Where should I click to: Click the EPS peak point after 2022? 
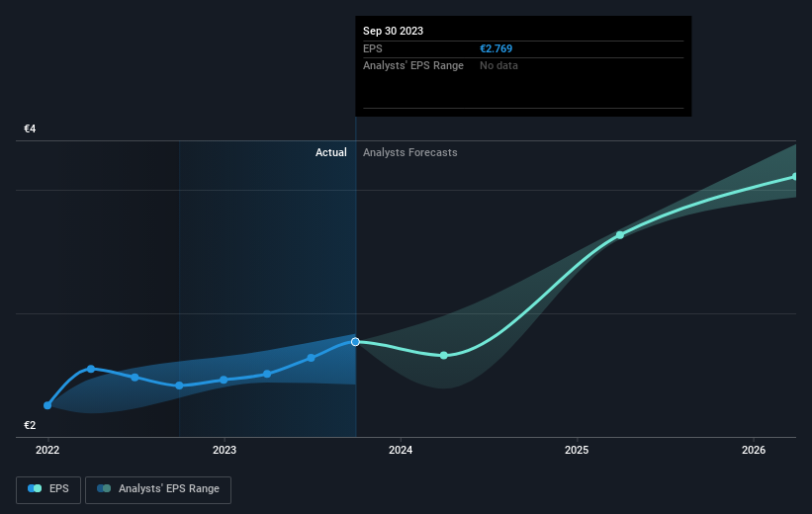click(x=91, y=369)
